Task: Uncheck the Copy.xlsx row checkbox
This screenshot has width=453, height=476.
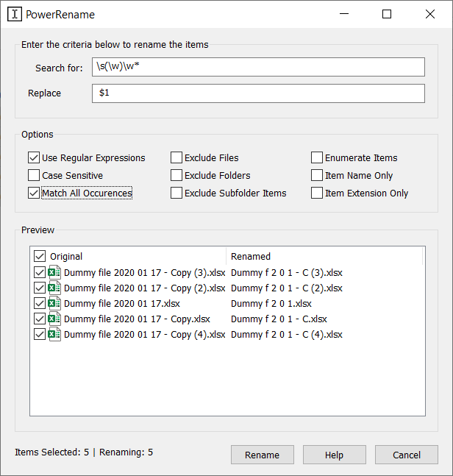Action: [x=40, y=319]
